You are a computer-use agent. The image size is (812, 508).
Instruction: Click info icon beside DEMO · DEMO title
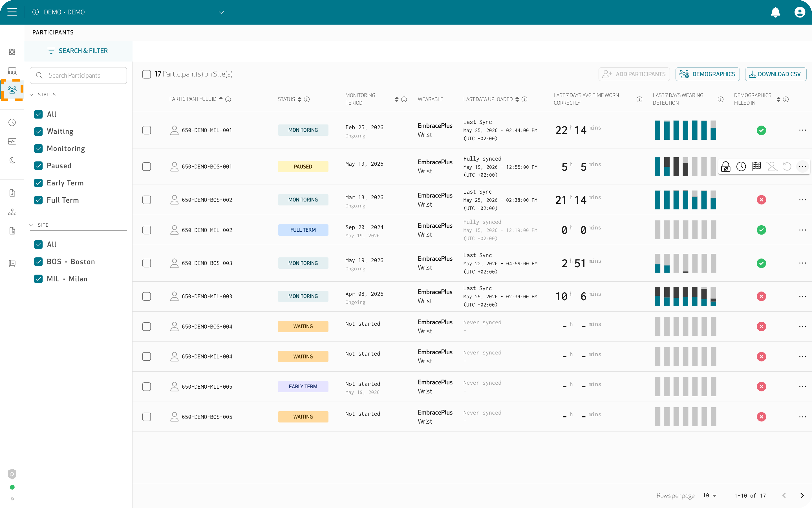pos(36,12)
